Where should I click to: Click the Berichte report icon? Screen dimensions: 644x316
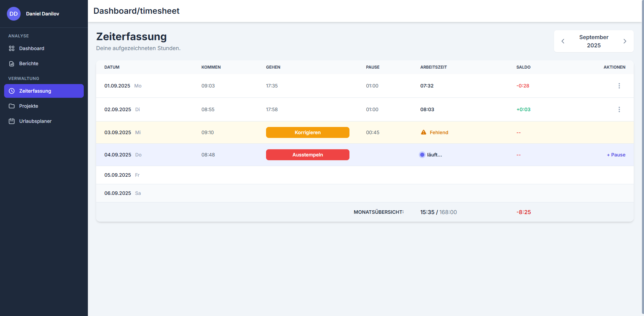point(12,63)
